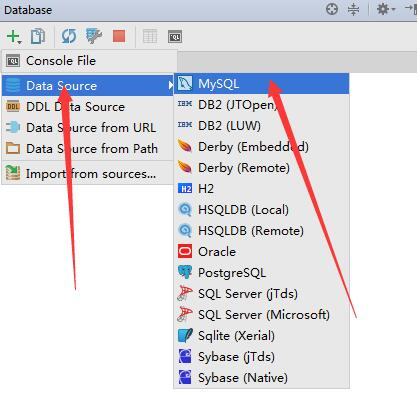417x406 pixels.
Task: Select DB2 (LUW) driver
Action: (x=262, y=126)
